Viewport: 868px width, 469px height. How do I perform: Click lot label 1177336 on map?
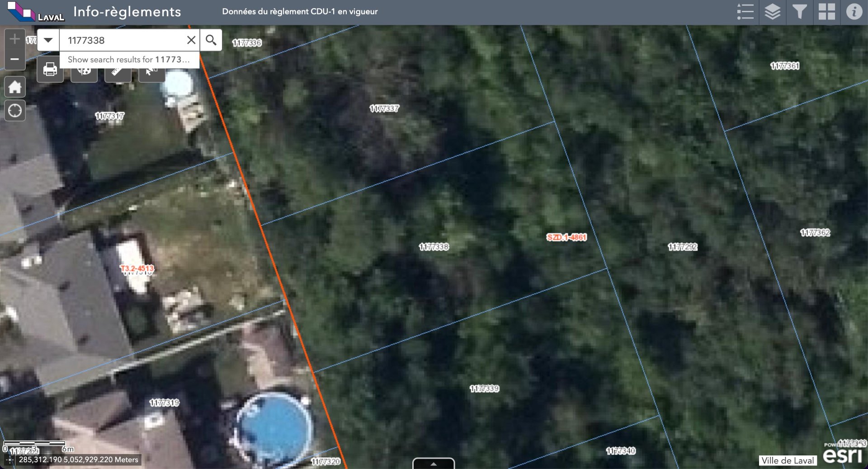click(247, 43)
